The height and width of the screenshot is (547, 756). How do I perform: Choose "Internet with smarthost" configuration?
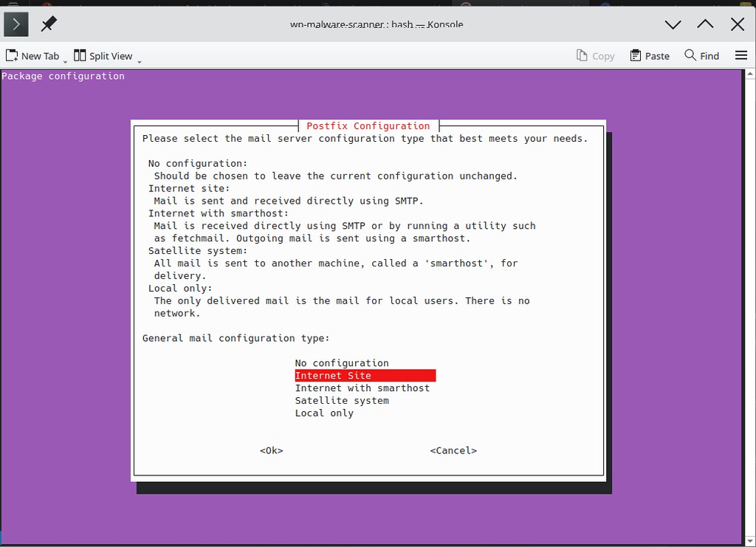[362, 388]
